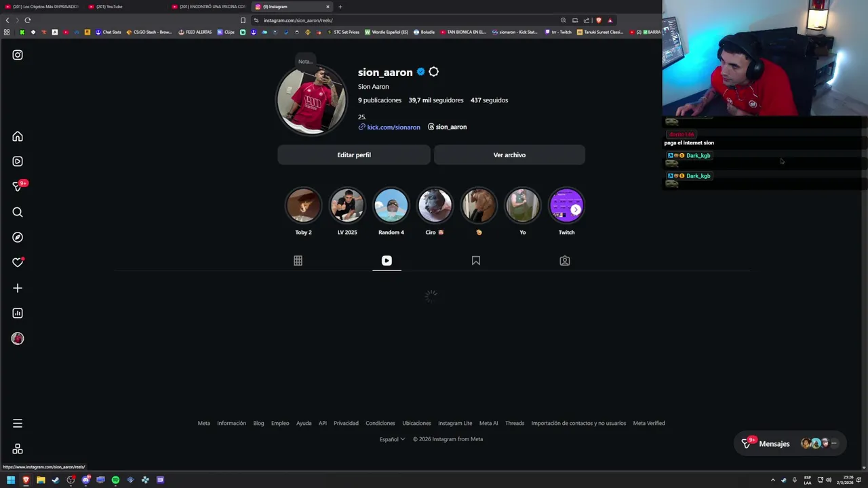Open the LV 2025 story highlight
This screenshot has height=488, width=868.
(347, 205)
